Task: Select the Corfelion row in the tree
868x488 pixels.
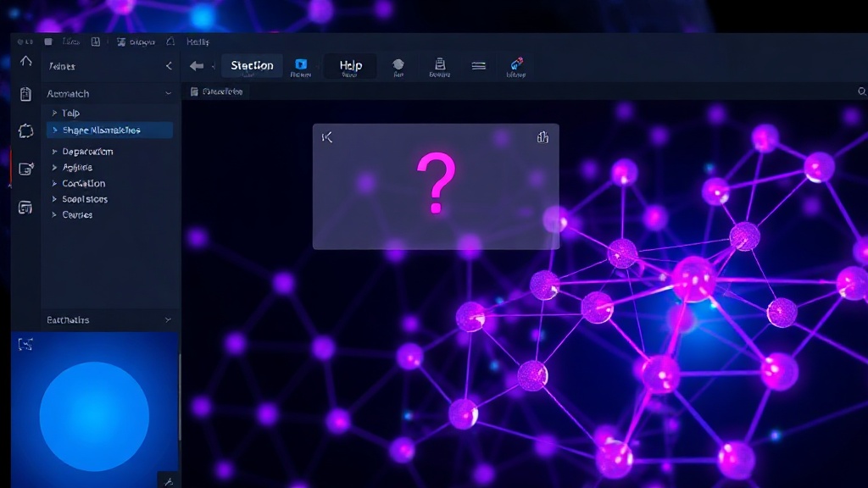Action: coord(109,183)
